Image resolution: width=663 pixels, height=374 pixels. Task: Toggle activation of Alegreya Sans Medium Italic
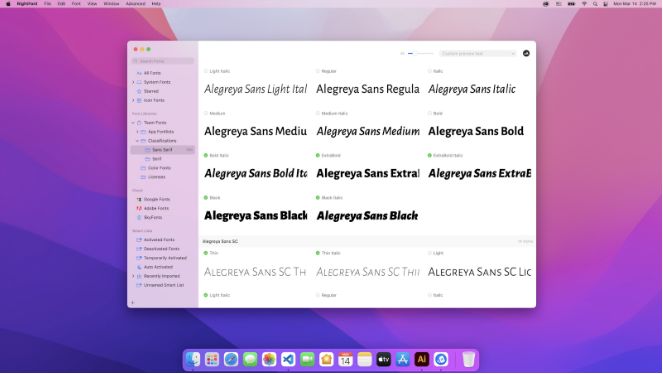click(318, 114)
